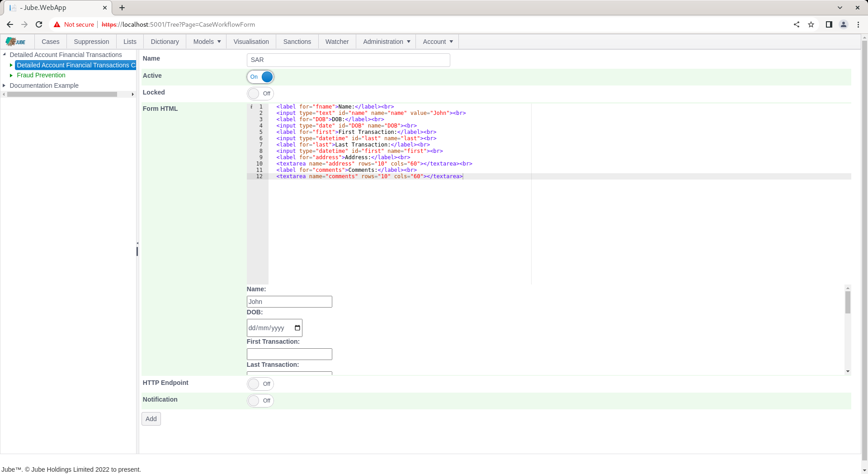This screenshot has height=474, width=868.
Task: Click the form preview vertical scrollbar thumb
Action: coord(848,302)
